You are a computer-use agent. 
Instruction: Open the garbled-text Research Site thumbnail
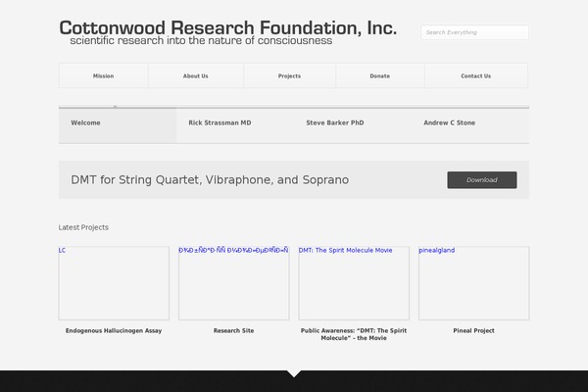[233, 283]
